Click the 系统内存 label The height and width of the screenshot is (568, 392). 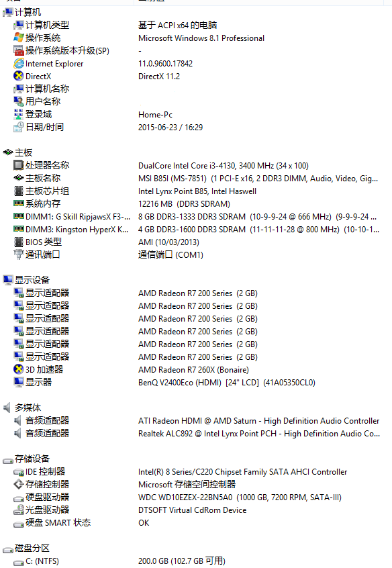pos(43,203)
